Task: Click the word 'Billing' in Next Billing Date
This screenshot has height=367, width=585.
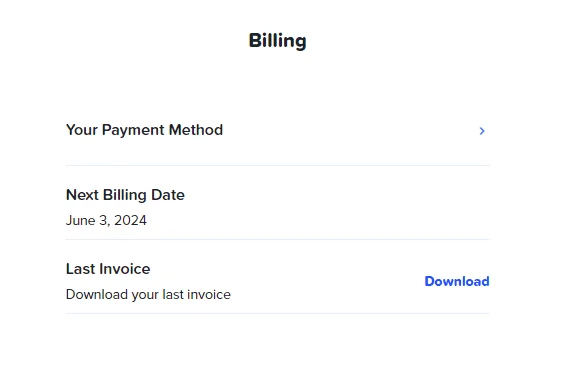Action: (125, 195)
